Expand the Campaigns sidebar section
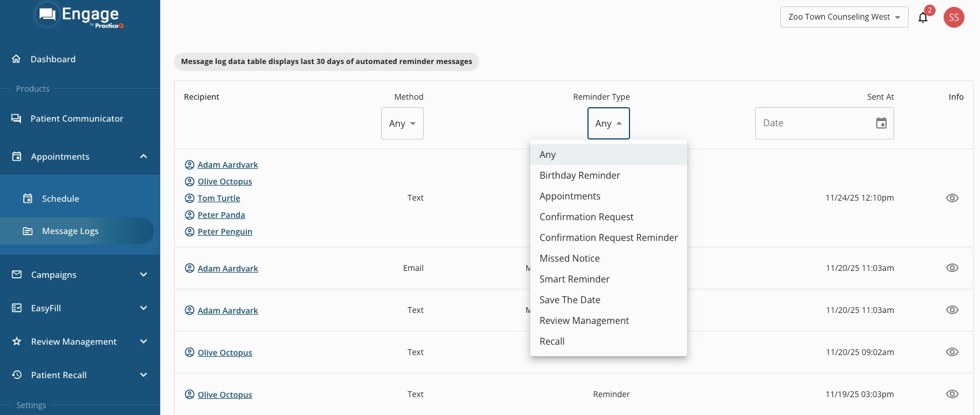 [144, 274]
